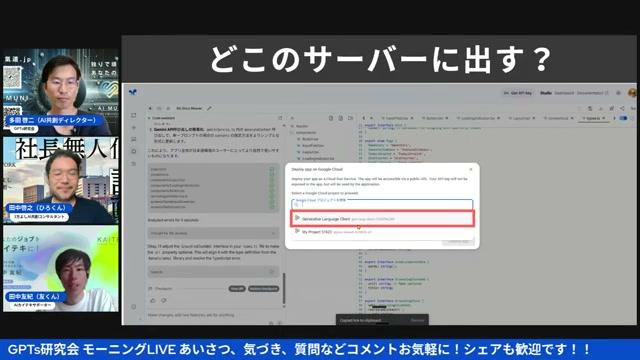640x360 pixels.
Task: Click the share icon in app toolbar
Action: (x=622, y=108)
